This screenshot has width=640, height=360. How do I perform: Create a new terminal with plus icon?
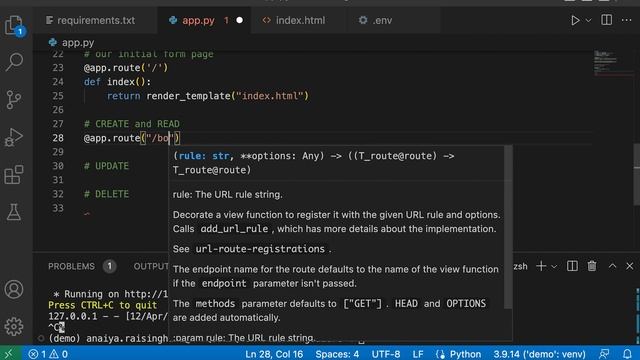(541, 266)
